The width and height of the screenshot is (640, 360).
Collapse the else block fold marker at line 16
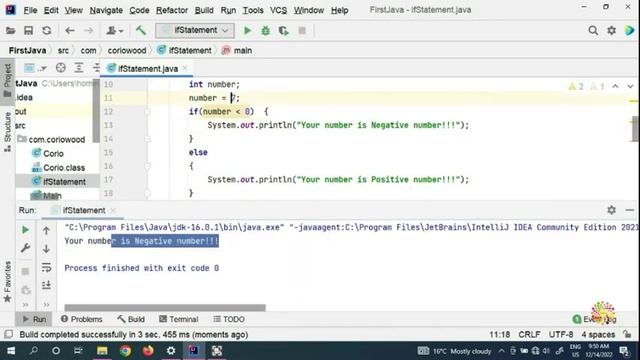(x=147, y=166)
